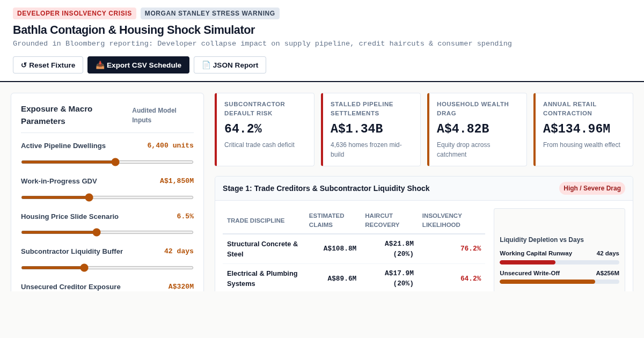Click the A$1.34B stalled settlements figure

356,129
